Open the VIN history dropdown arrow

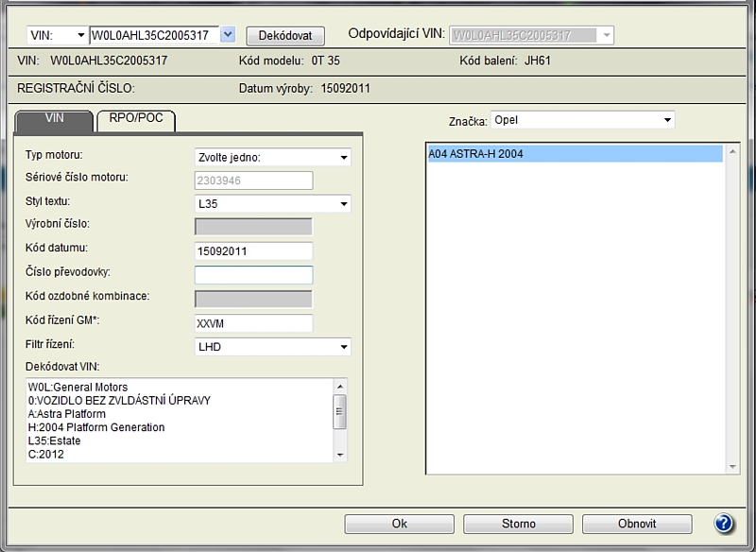tap(227, 35)
